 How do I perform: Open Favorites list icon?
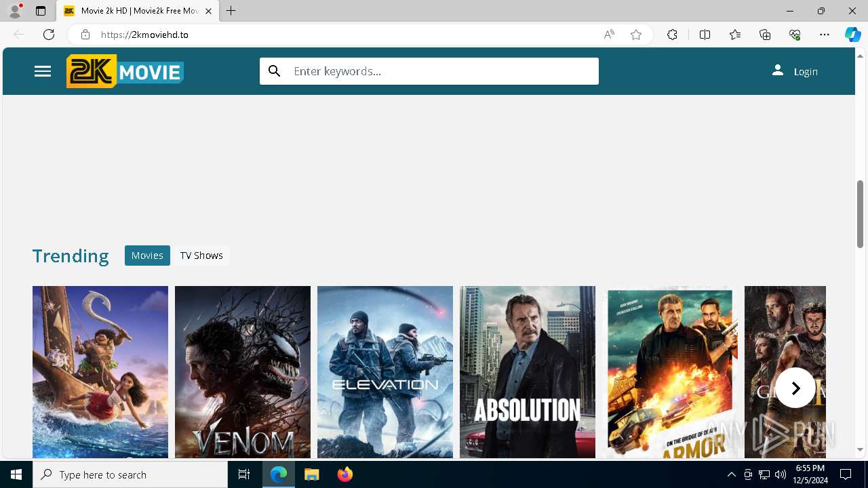(x=735, y=35)
